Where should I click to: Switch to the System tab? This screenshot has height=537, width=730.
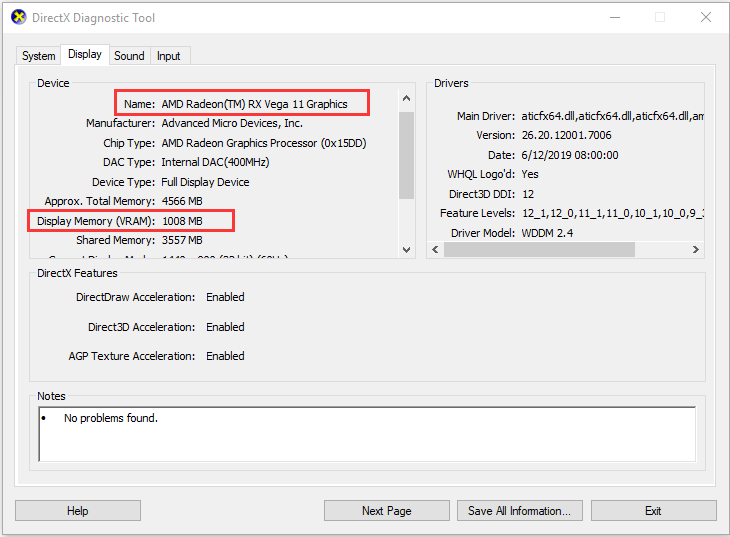[39, 56]
